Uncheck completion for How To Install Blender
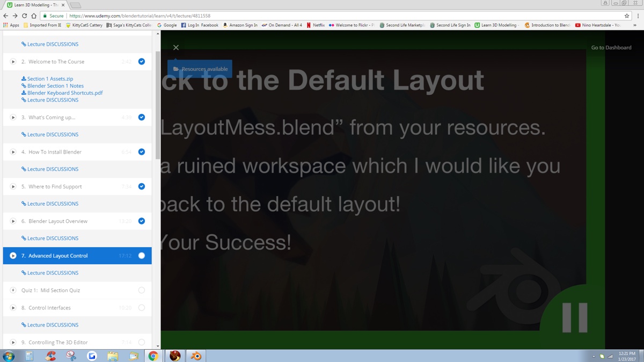Viewport: 644px width, 362px height. 142,152
